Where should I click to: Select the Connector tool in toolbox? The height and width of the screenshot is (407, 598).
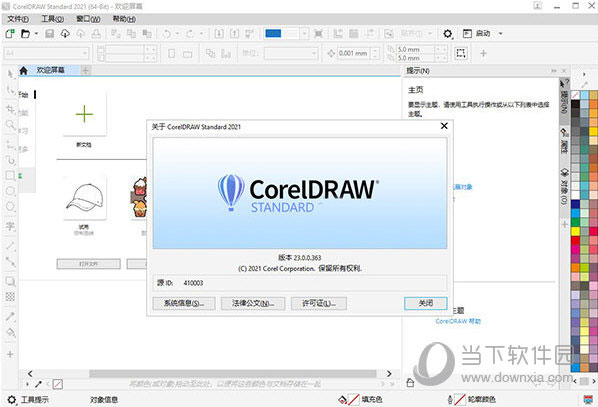[x=10, y=262]
